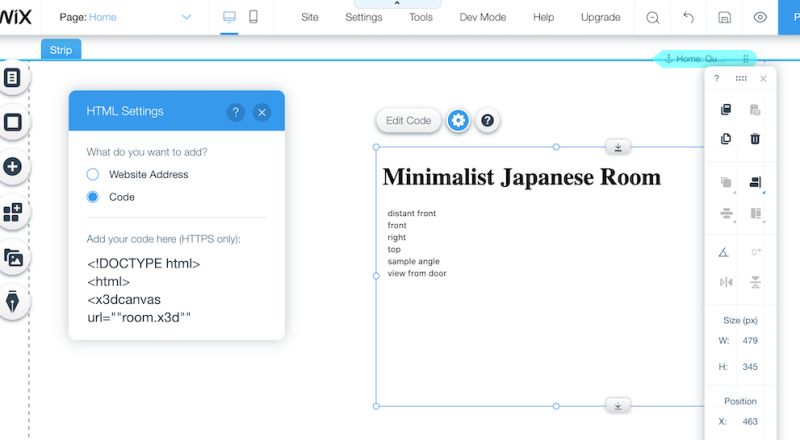
Task: Open the Pages menu icon in left sidebar
Action: 12,78
